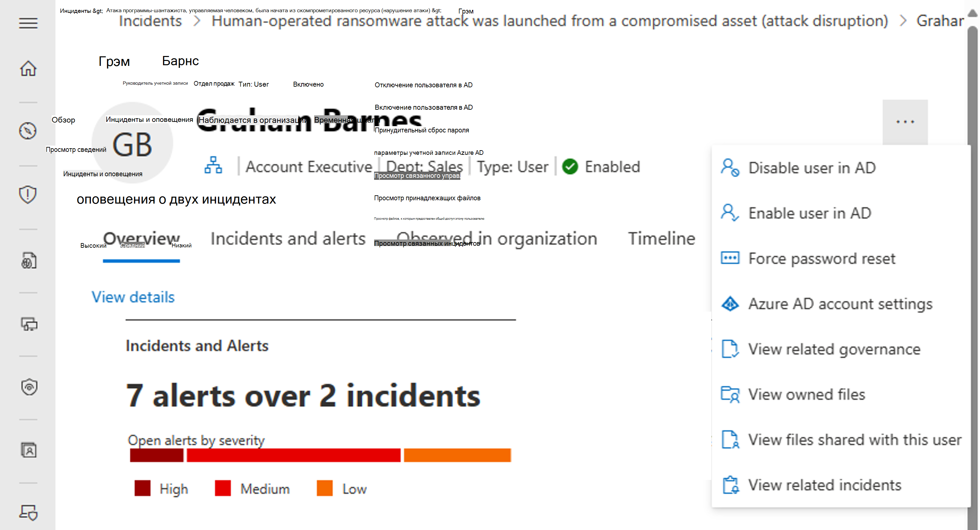Expand the Incidents and alerts tab
Screen dimensions: 980x530
288,238
